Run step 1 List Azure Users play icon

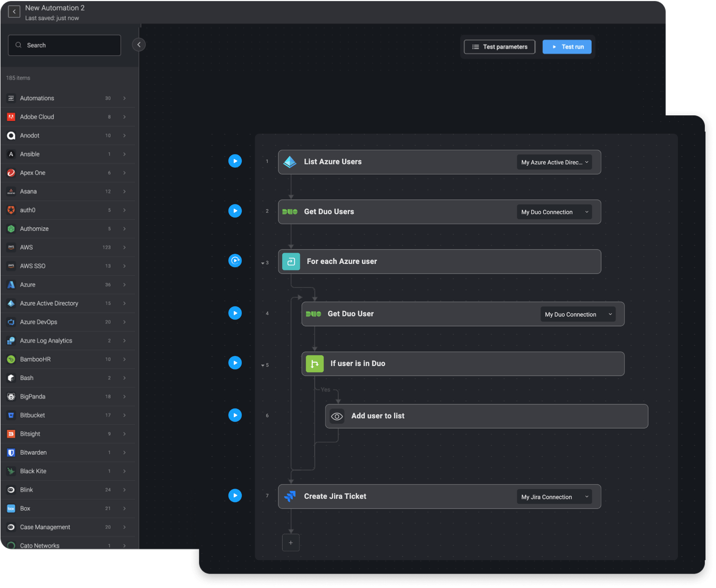click(235, 161)
